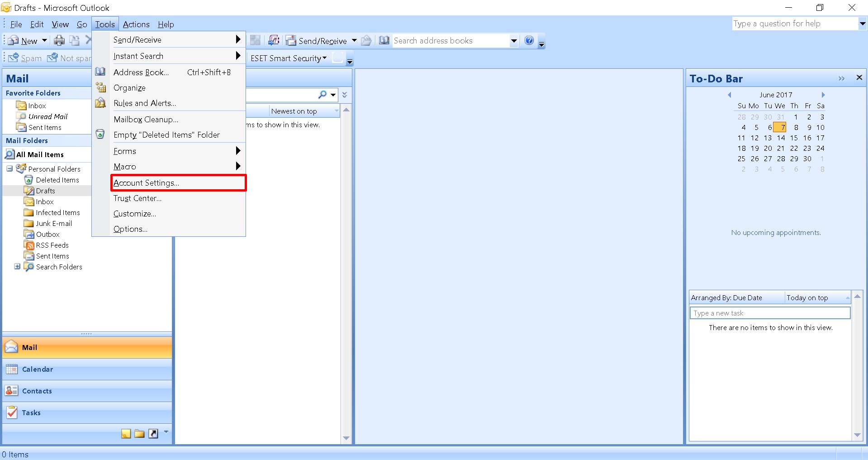This screenshot has width=868, height=460.
Task: Go to next month in calendar
Action: [x=823, y=95]
